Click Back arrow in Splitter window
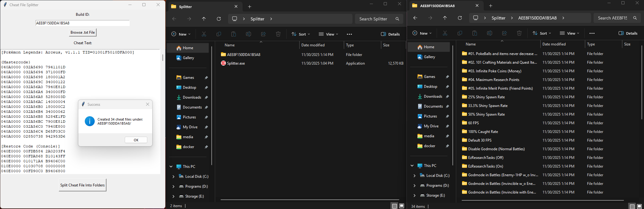The height and width of the screenshot is (209, 644). click(x=174, y=19)
